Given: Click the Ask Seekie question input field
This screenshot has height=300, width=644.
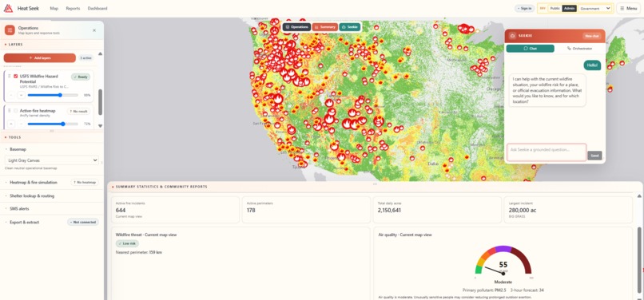Looking at the screenshot, I should coord(547,152).
